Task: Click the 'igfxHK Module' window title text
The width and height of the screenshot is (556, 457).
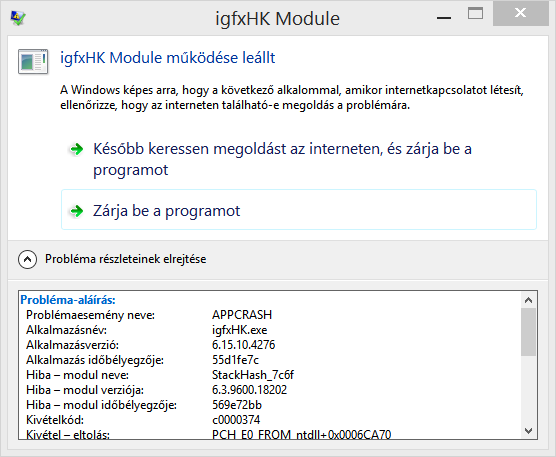Action: coord(278,19)
